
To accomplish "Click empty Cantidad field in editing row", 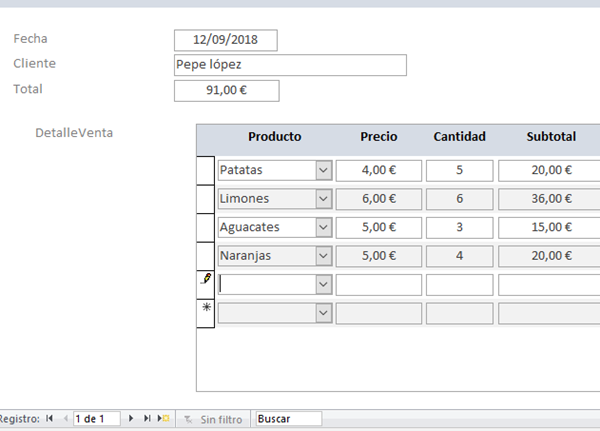I will click(460, 285).
